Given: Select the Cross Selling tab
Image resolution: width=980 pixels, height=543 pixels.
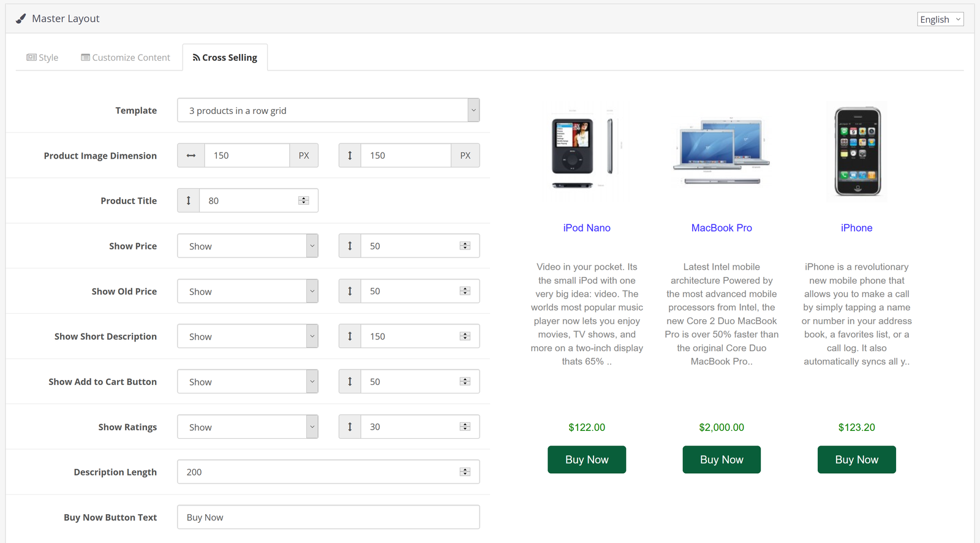Looking at the screenshot, I should pyautogui.click(x=225, y=58).
